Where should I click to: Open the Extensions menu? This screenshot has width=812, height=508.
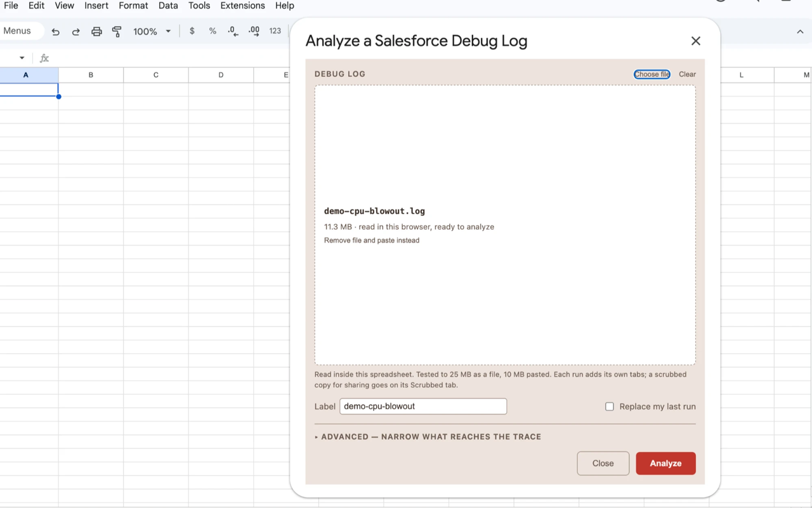click(x=242, y=6)
